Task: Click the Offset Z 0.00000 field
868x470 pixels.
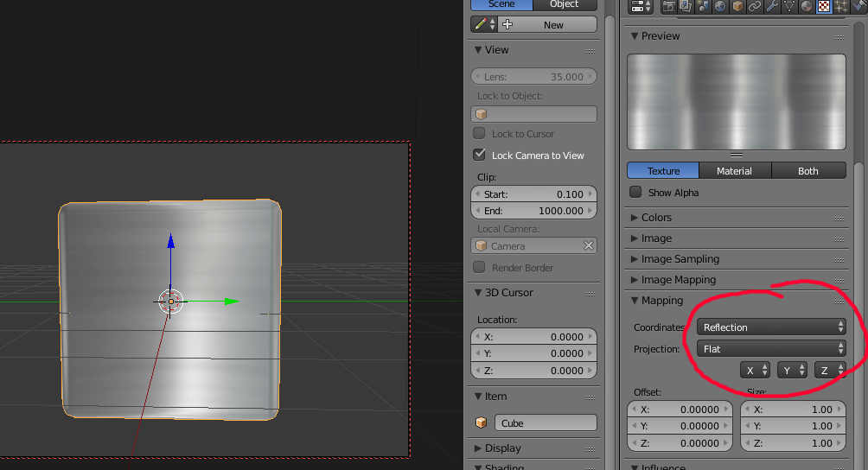Action: point(680,443)
